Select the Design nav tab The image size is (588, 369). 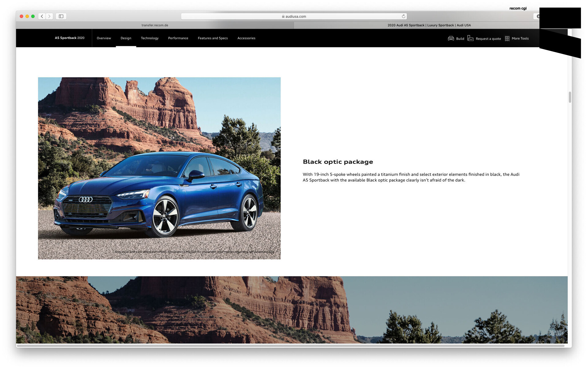(x=126, y=38)
